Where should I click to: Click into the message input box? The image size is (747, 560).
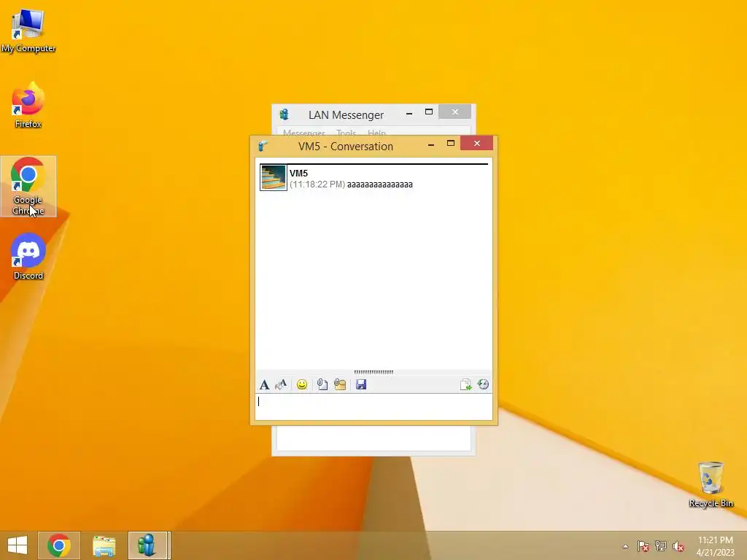point(373,407)
